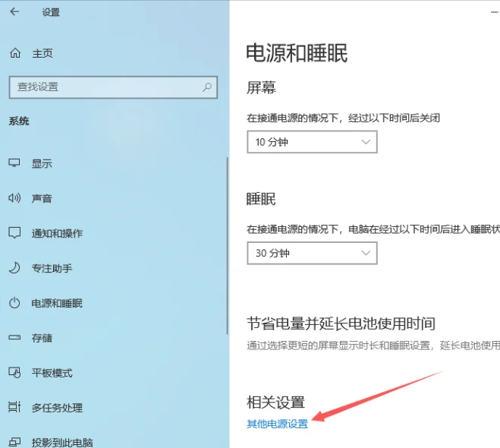Open 投影到此电脑 settings
The height and width of the screenshot is (448, 500).
tap(62, 442)
